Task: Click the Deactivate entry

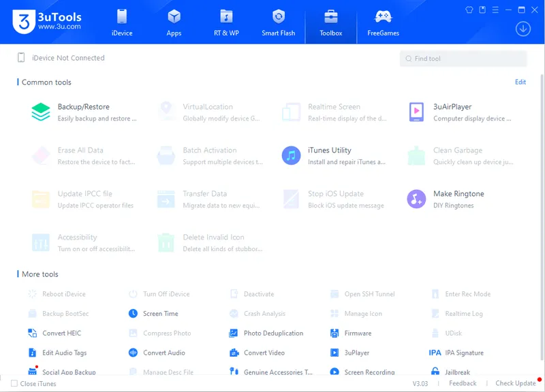Action: (x=251, y=294)
